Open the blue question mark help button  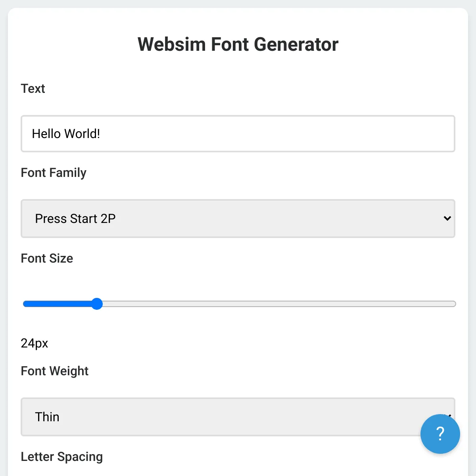tap(440, 434)
